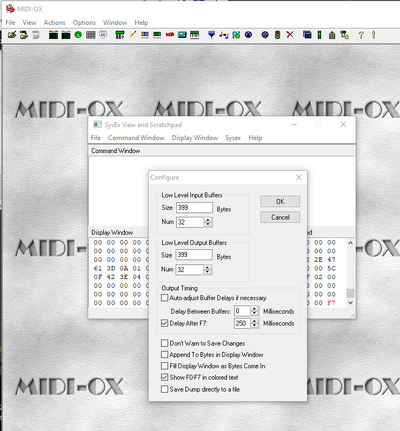
Task: Click the shield-shaped red and blue toolbar icon
Action: (103, 35)
